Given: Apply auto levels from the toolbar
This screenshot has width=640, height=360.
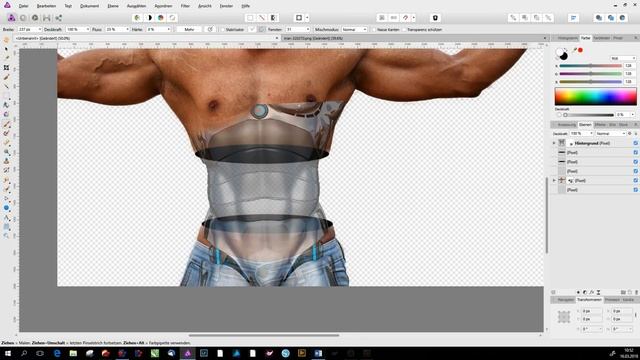Looking at the screenshot, I should pos(137,18).
